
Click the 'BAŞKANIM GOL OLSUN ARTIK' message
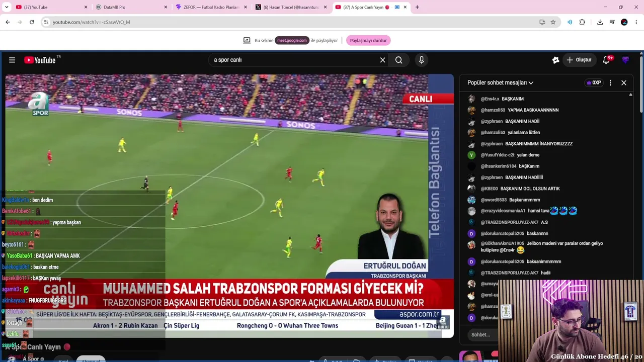click(x=530, y=189)
